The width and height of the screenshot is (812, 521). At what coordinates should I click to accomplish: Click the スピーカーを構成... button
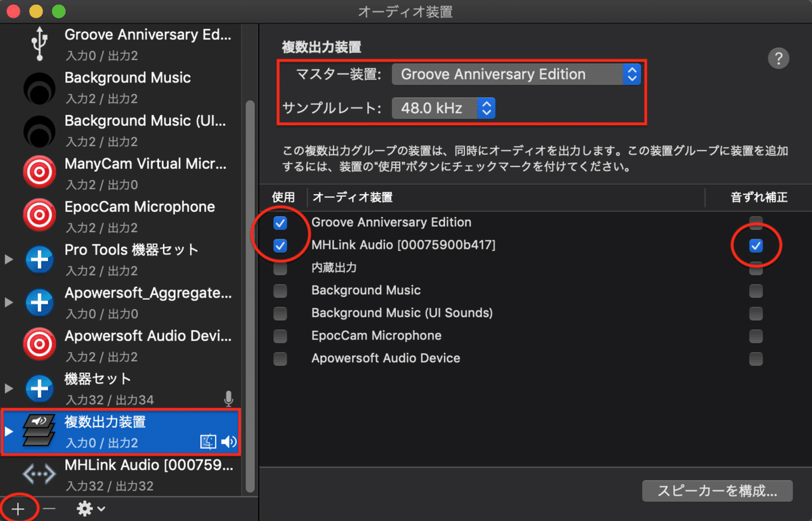(x=717, y=491)
